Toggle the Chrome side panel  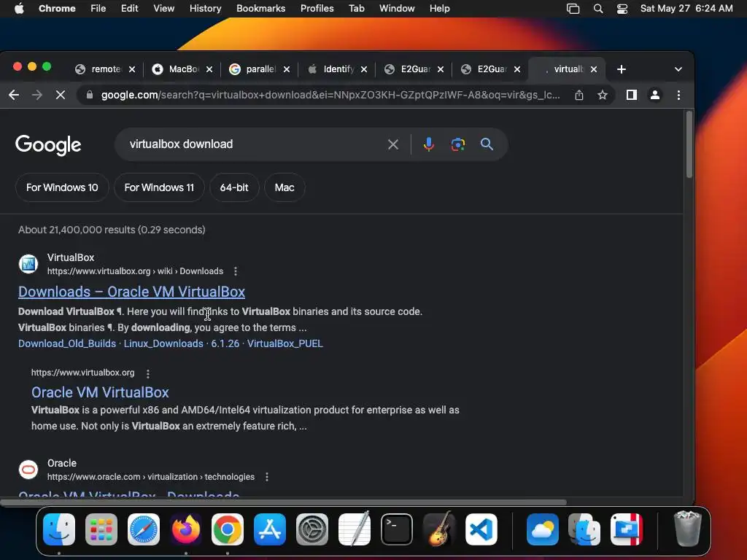coord(632,96)
